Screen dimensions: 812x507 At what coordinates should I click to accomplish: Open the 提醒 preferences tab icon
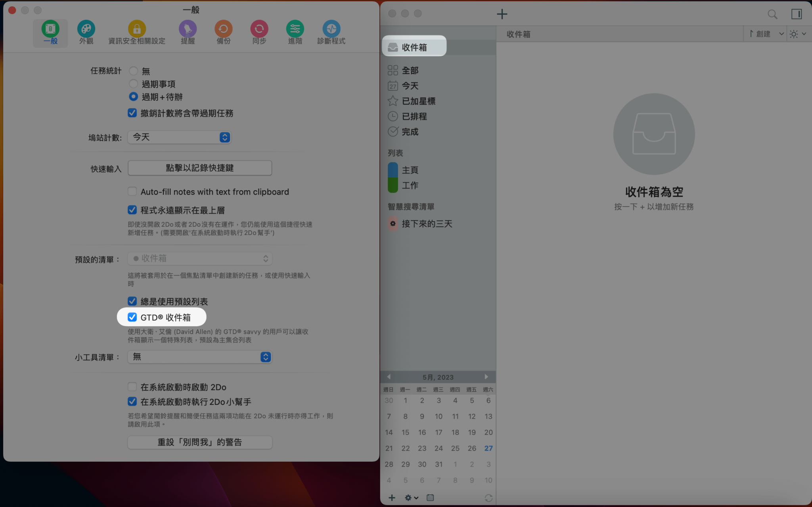tap(188, 28)
